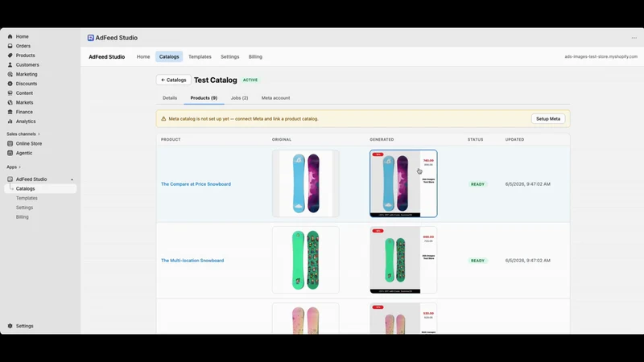The width and height of the screenshot is (644, 362).
Task: Click the ACTIVE badge beside Test Catalog
Action: (x=250, y=80)
